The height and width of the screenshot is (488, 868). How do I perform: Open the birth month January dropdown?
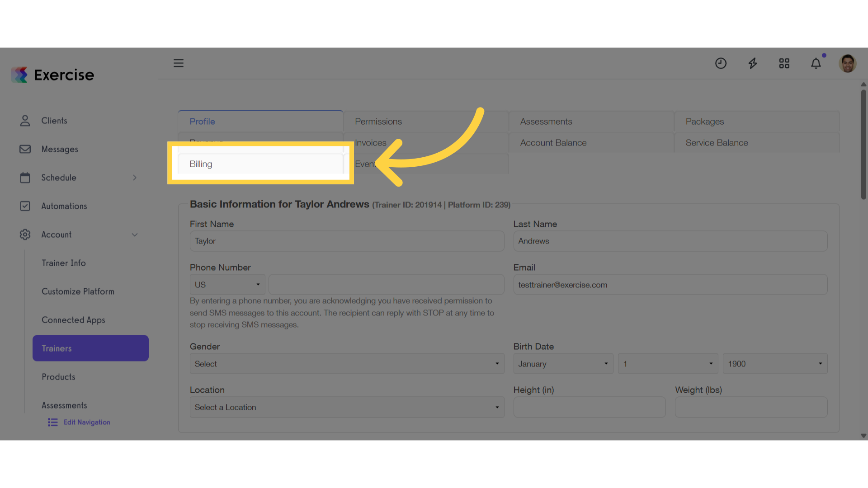click(563, 364)
